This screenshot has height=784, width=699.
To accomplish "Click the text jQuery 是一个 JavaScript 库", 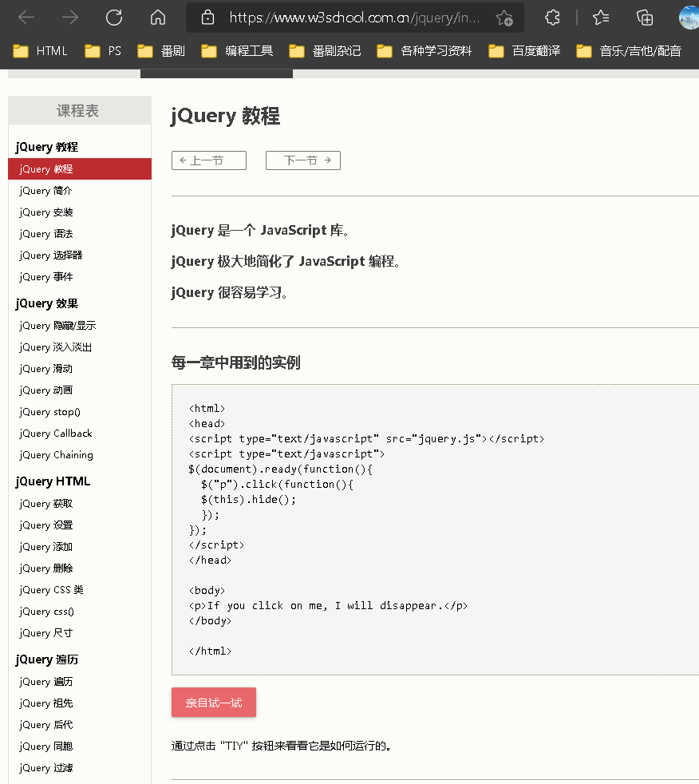I will tap(260, 231).
